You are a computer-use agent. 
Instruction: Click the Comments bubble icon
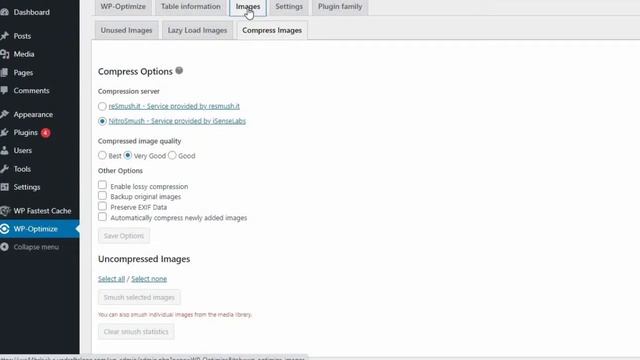pos(4,90)
